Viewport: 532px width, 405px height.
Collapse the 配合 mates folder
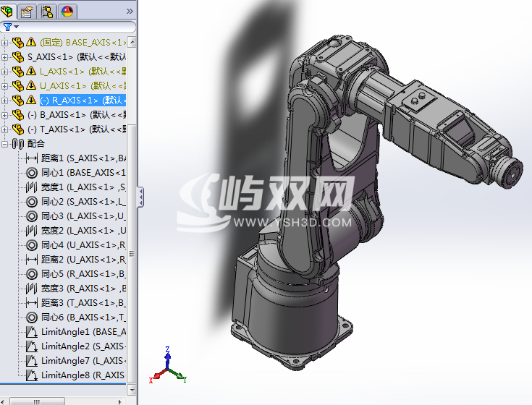pos(5,144)
